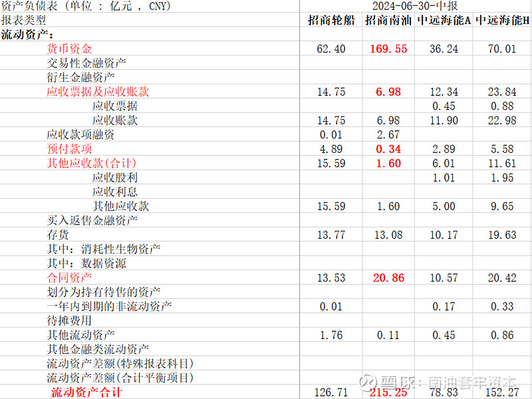The width and height of the screenshot is (532, 399).
Task: Select the 存货 value 19.63
Action: click(502, 235)
